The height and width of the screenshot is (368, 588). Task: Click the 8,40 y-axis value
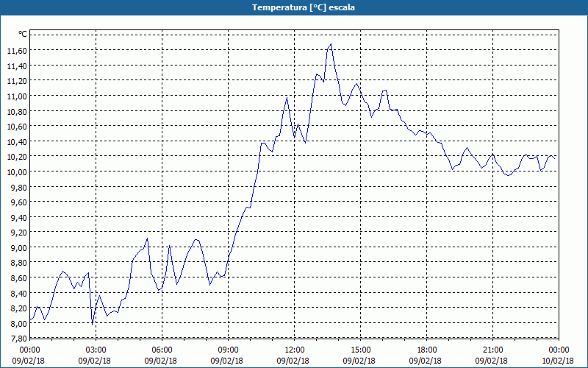[19, 293]
